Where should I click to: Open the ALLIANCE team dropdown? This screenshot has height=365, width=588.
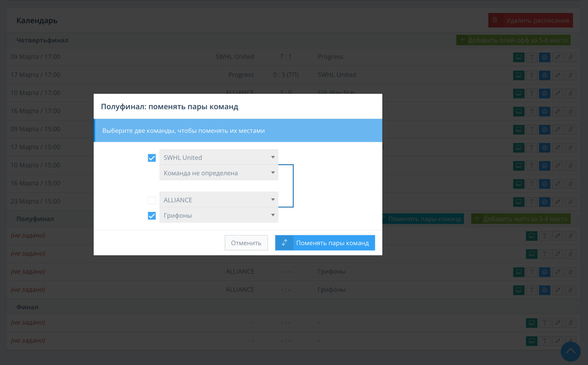(219, 200)
